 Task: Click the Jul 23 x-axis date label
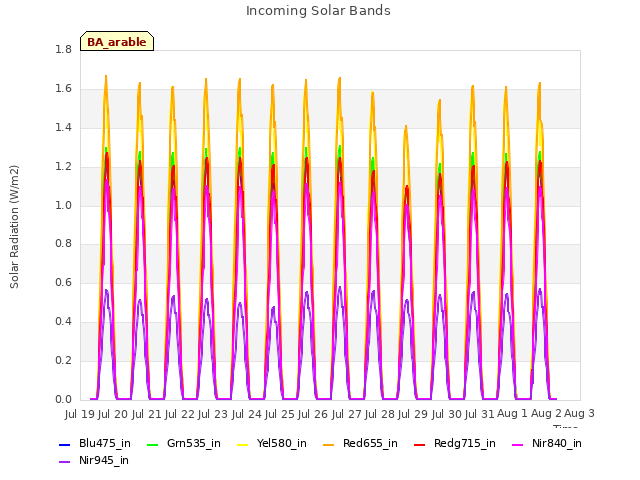pos(213,414)
